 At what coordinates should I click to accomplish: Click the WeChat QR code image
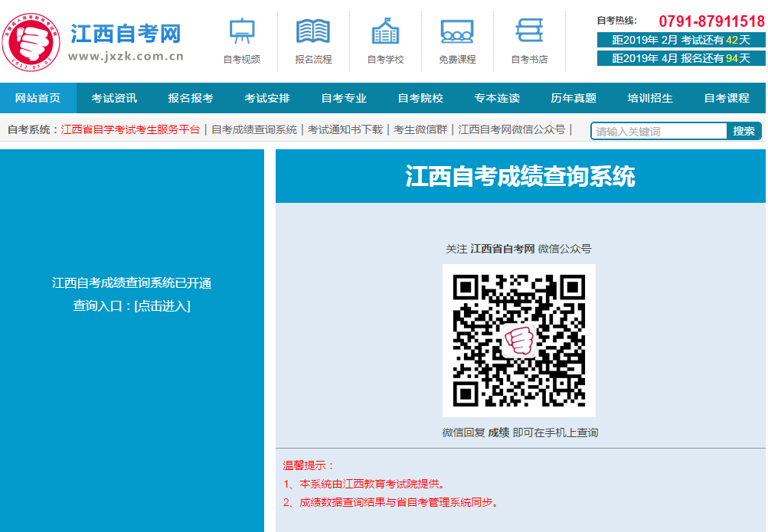[x=518, y=341]
